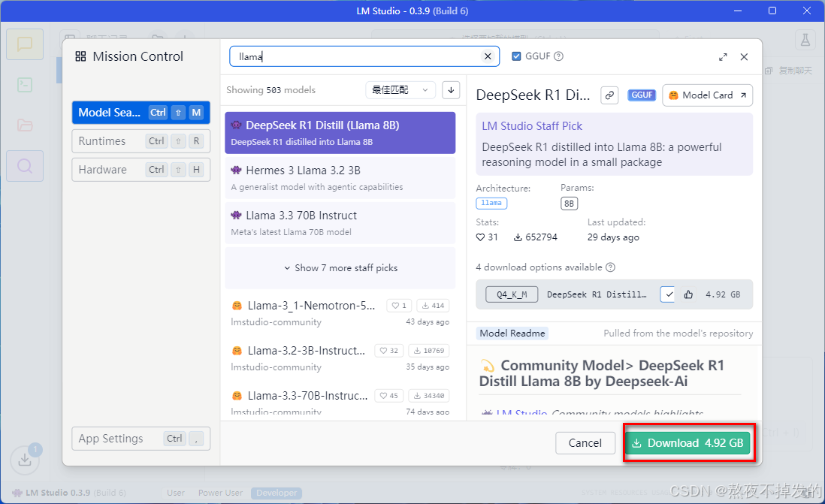Click like count 45 on Llama-3.3-70B-Instruct

pyautogui.click(x=388, y=396)
